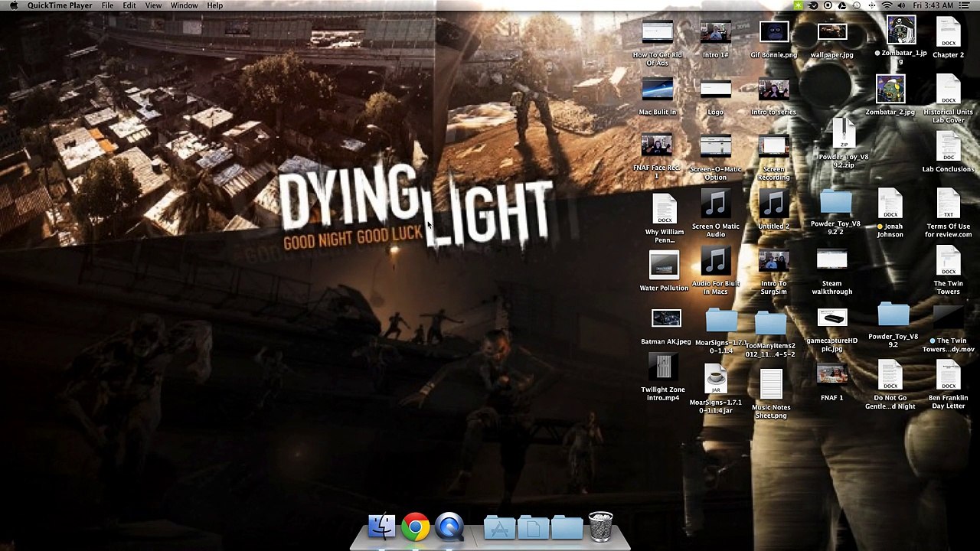Image resolution: width=980 pixels, height=551 pixels.
Task: Select Audio For Biult In Macs file
Action: (x=715, y=262)
